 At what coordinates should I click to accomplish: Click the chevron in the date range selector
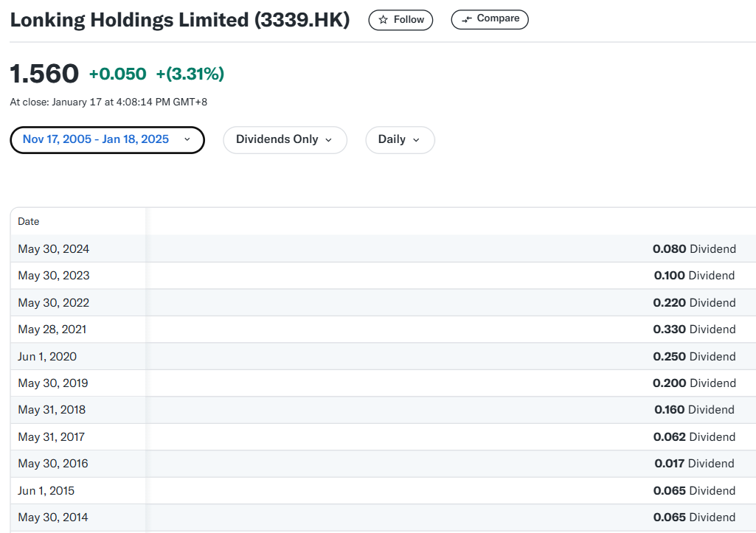coord(187,139)
